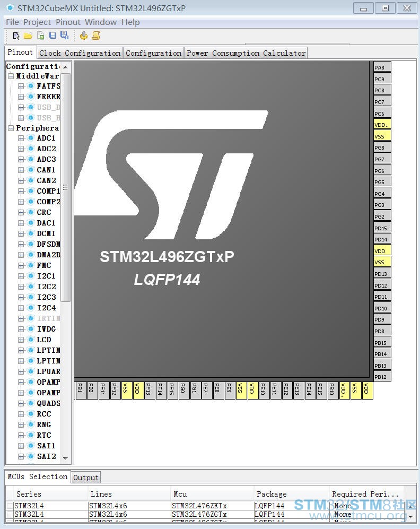Collapse the MiddleWares tree node
This screenshot has width=420, height=529.
(11, 76)
